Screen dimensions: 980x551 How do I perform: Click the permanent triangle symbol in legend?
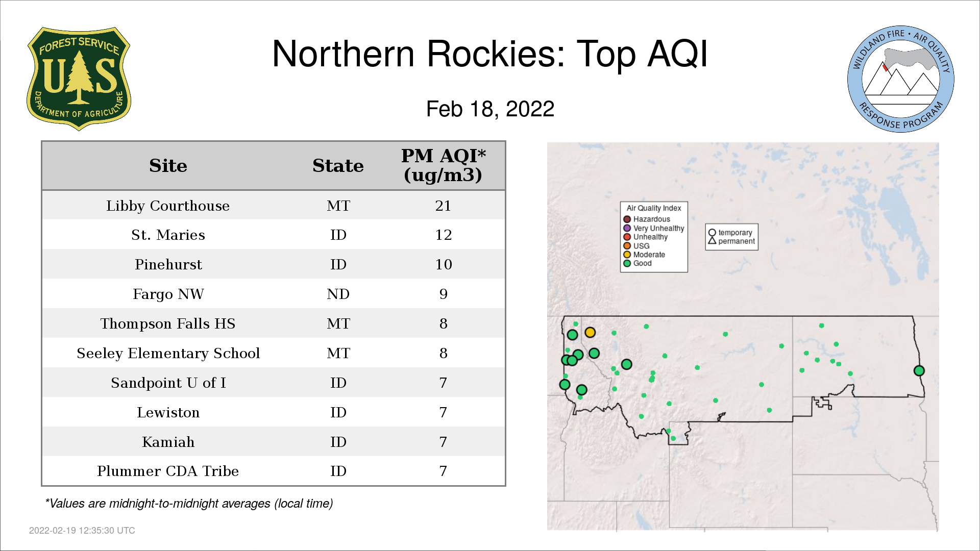[712, 240]
